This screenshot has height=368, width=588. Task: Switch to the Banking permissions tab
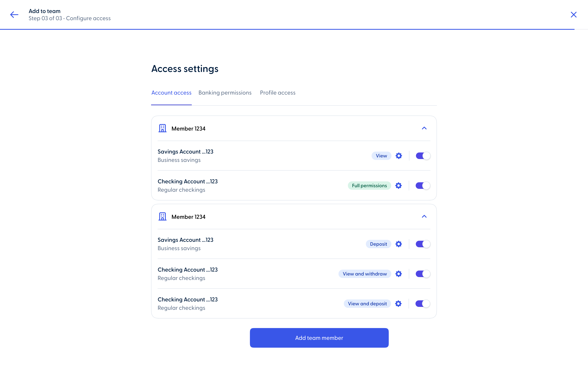point(225,93)
